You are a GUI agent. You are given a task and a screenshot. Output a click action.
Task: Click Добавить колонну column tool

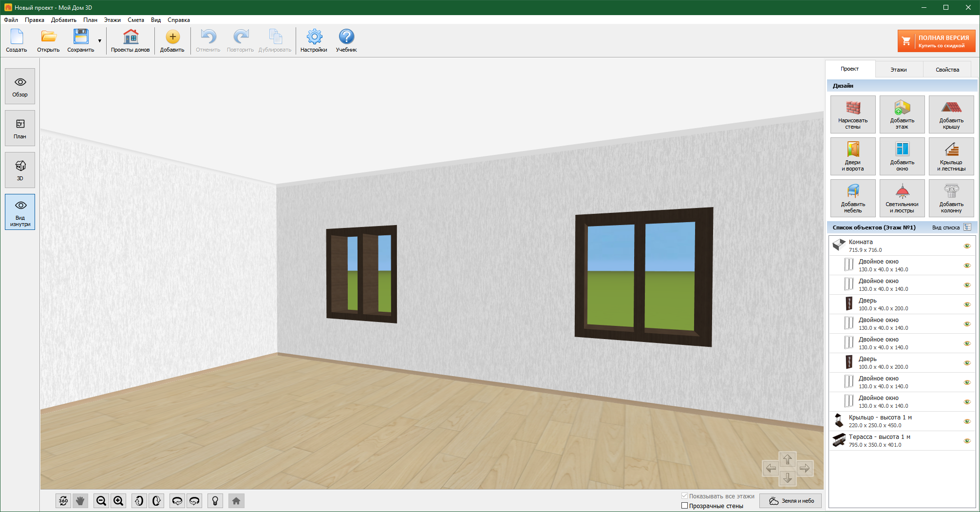coord(951,198)
